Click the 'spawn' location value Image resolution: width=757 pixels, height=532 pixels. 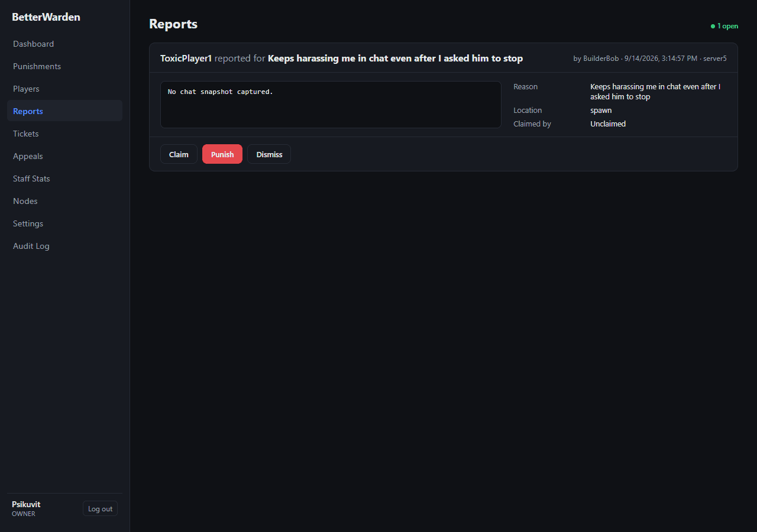[x=601, y=111]
